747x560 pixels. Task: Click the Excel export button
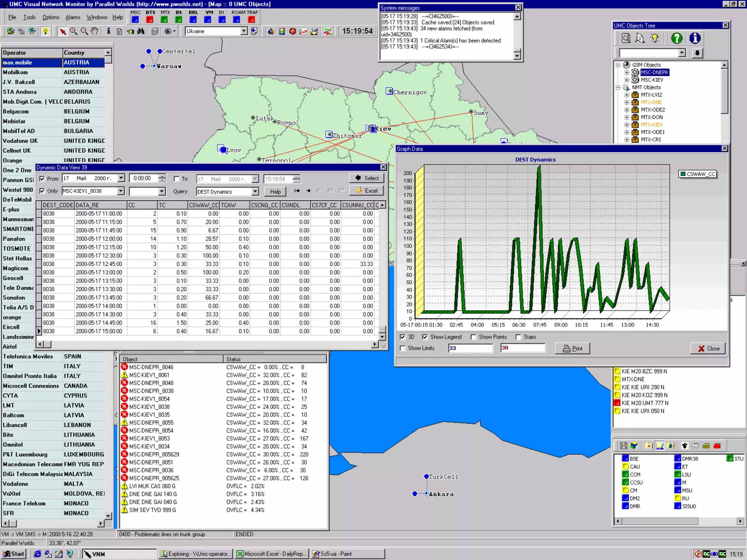[x=367, y=191]
